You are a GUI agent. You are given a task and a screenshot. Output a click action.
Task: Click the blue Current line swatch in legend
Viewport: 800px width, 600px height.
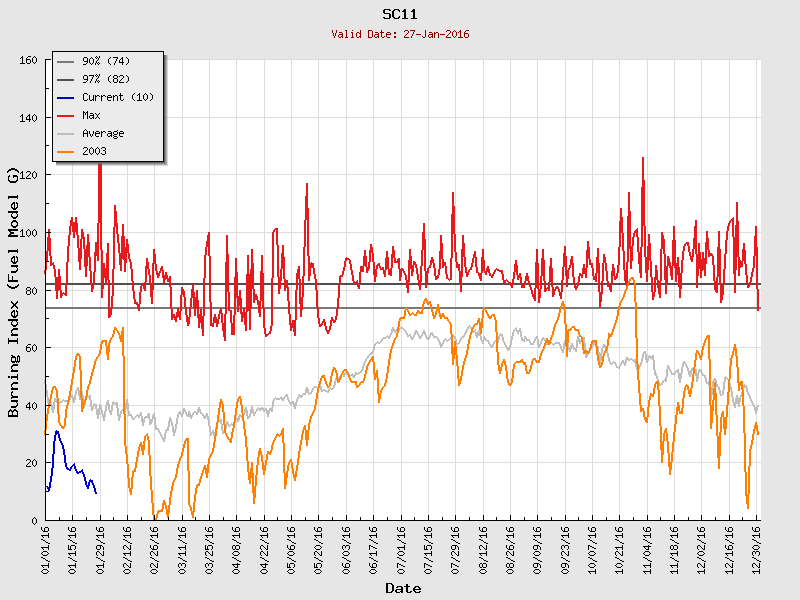click(x=66, y=97)
